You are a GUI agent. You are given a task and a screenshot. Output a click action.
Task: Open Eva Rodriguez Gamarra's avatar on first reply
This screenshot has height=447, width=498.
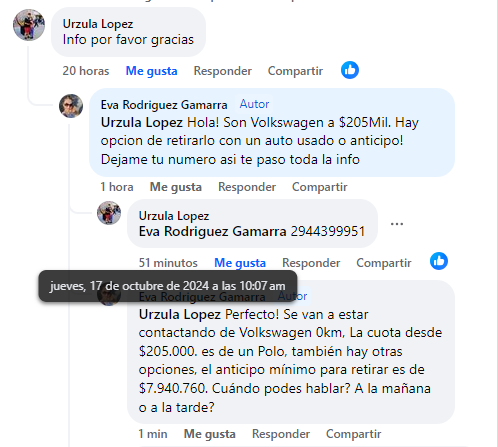pos(71,106)
